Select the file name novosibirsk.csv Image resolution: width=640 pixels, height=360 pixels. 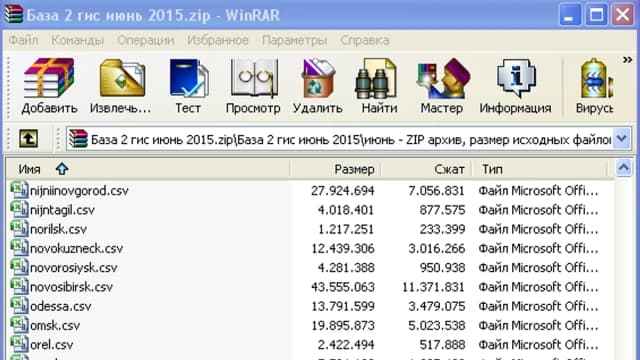point(71,287)
